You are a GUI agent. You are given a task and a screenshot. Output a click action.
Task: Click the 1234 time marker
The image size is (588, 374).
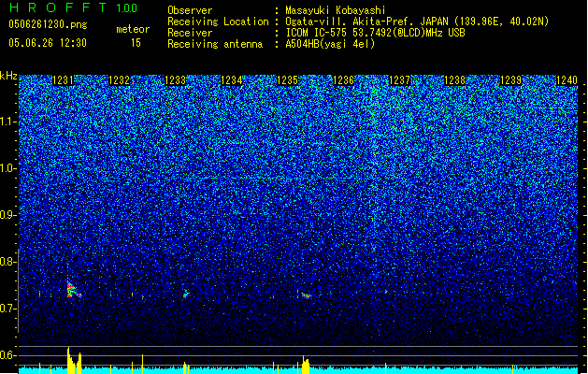click(232, 80)
